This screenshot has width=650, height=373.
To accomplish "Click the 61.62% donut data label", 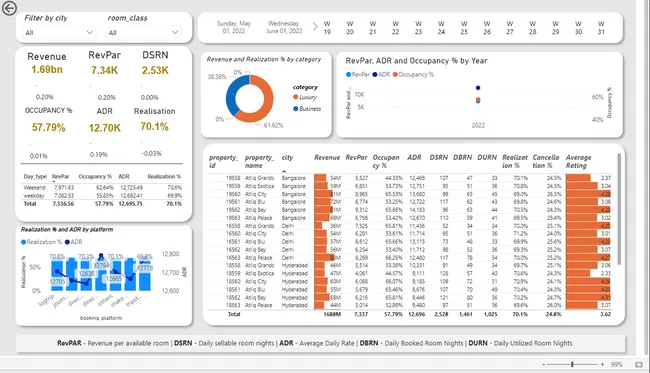I will pos(273,125).
